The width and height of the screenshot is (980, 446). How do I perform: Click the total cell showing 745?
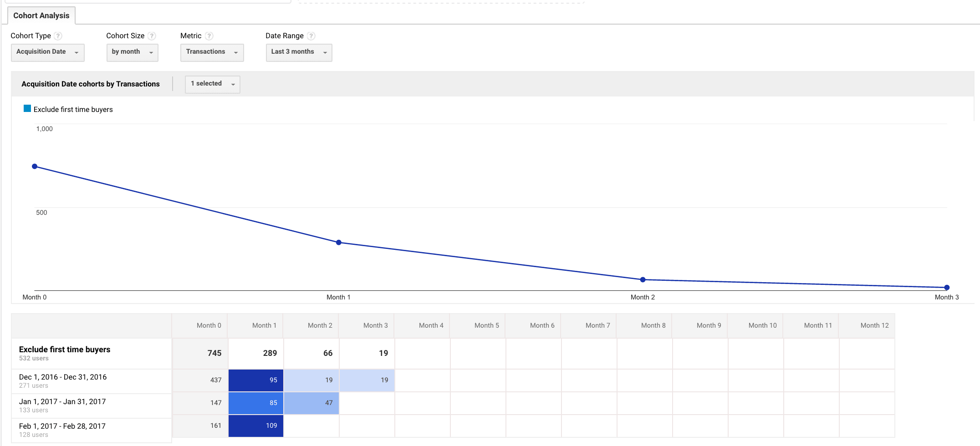pyautogui.click(x=200, y=353)
